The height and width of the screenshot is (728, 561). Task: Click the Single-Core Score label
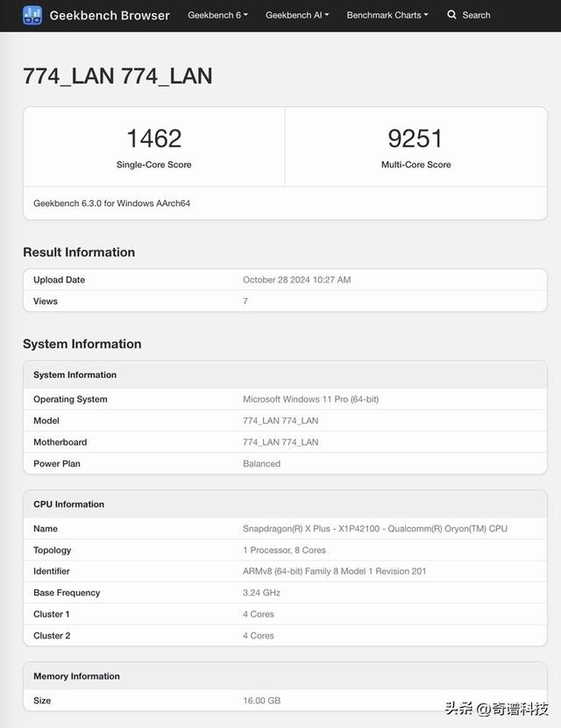(154, 164)
